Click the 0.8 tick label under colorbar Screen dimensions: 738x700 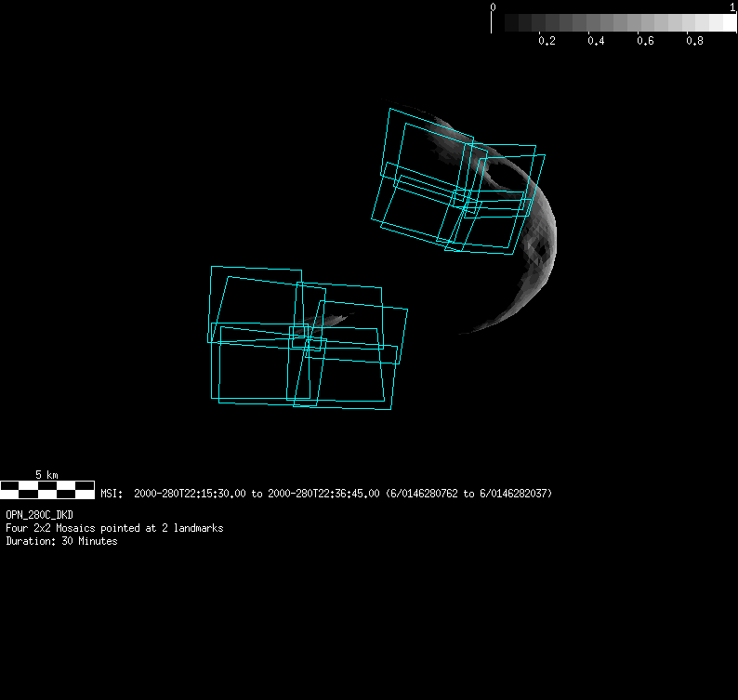coord(694,41)
